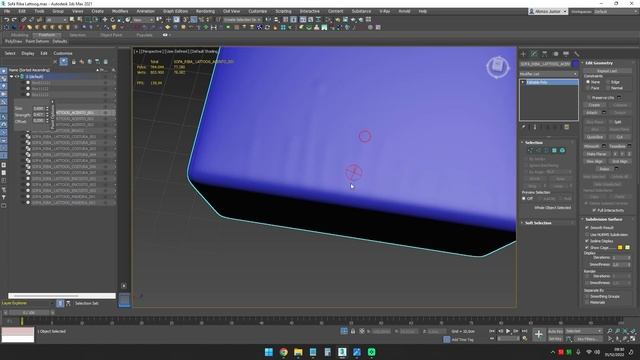Click the Configure Modifier Sets icon
The image size is (640, 360).
pos(567,127)
